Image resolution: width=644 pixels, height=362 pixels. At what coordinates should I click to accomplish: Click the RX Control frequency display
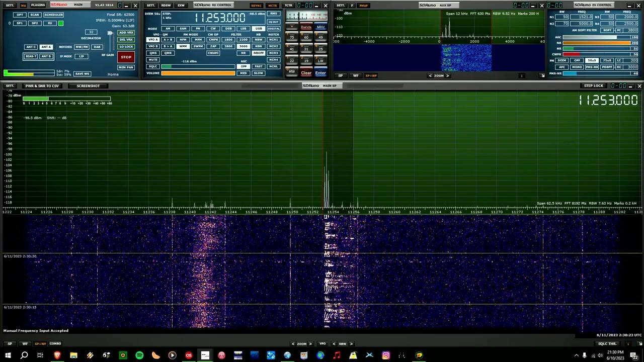coord(220,18)
